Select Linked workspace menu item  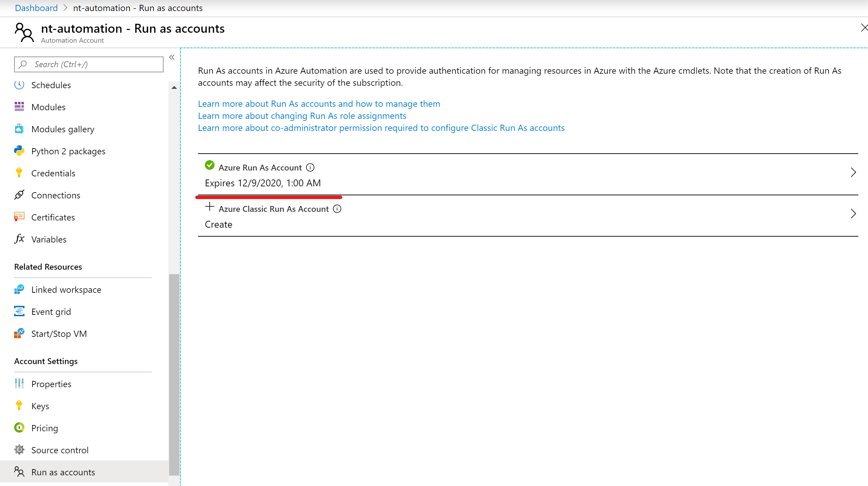click(66, 290)
